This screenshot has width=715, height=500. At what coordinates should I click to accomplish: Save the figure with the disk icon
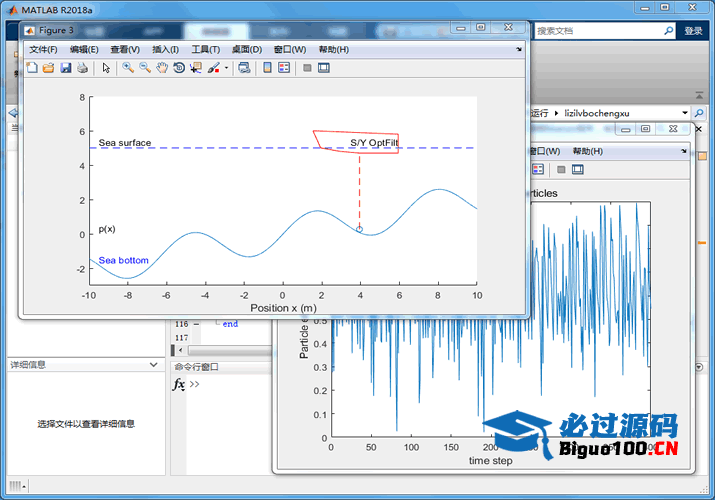point(65,68)
